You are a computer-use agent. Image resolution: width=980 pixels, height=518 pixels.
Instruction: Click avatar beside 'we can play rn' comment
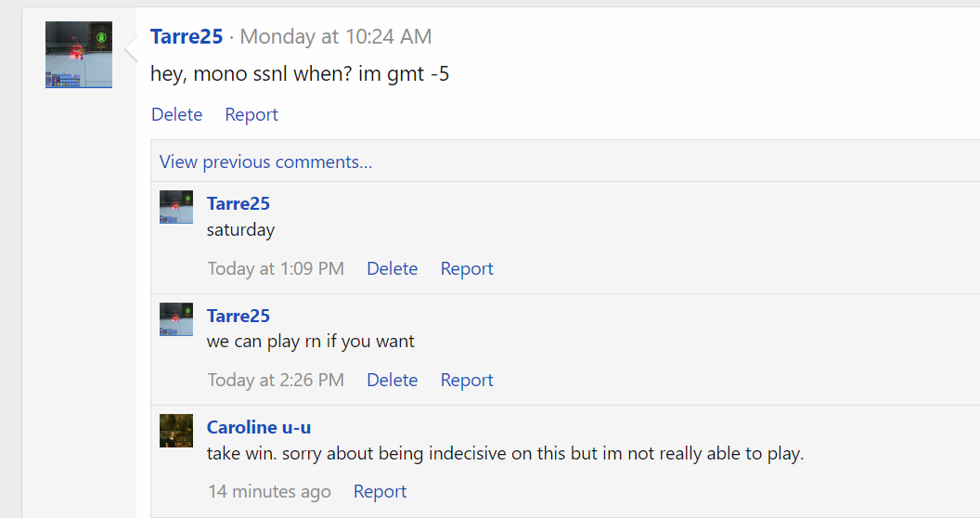click(176, 318)
